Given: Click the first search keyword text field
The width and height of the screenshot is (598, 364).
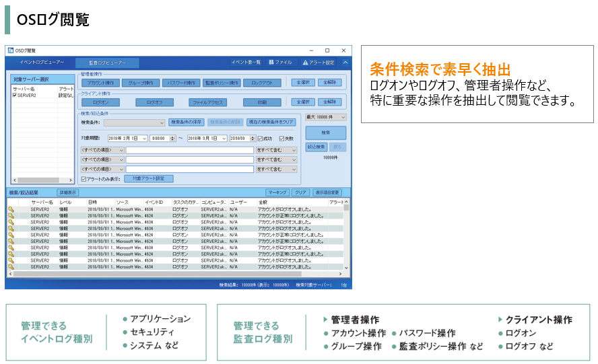Looking at the screenshot, I should point(190,149).
